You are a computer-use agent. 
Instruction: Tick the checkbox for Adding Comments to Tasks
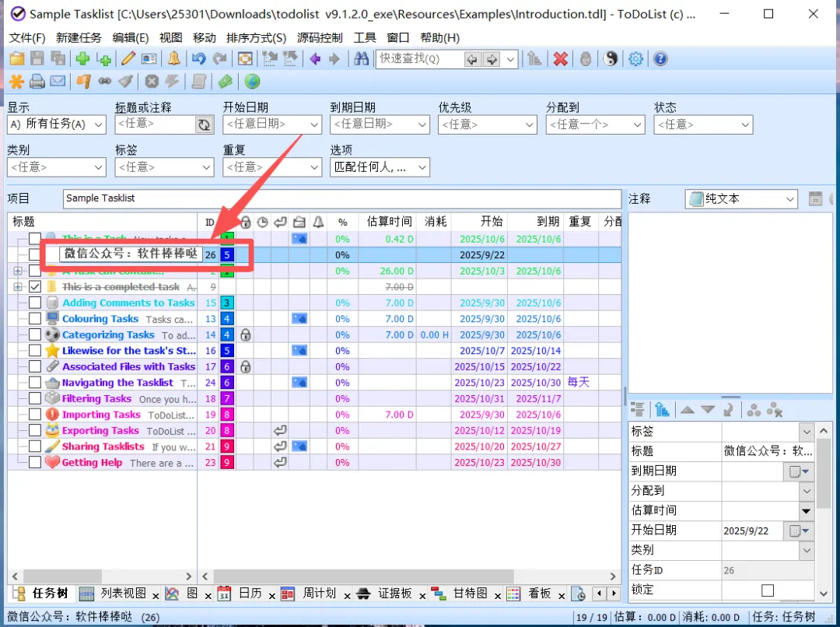tap(35, 303)
